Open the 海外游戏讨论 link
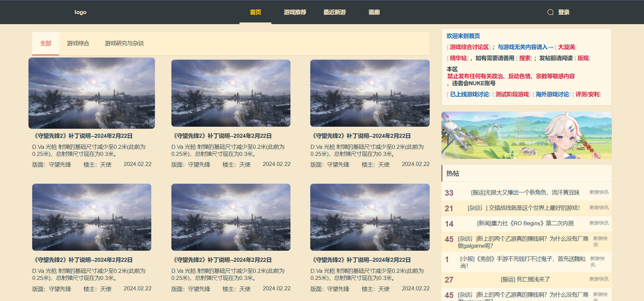The image size is (644, 301). click(x=552, y=95)
